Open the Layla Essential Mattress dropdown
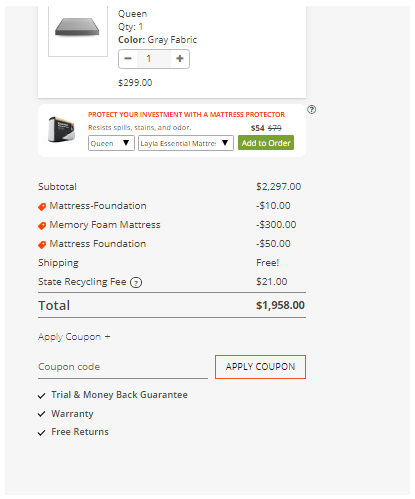 tap(186, 143)
